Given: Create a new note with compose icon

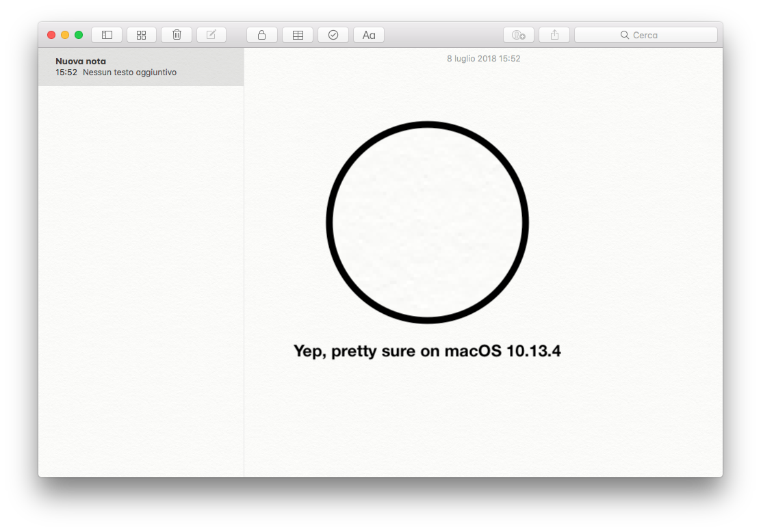Looking at the screenshot, I should [211, 35].
